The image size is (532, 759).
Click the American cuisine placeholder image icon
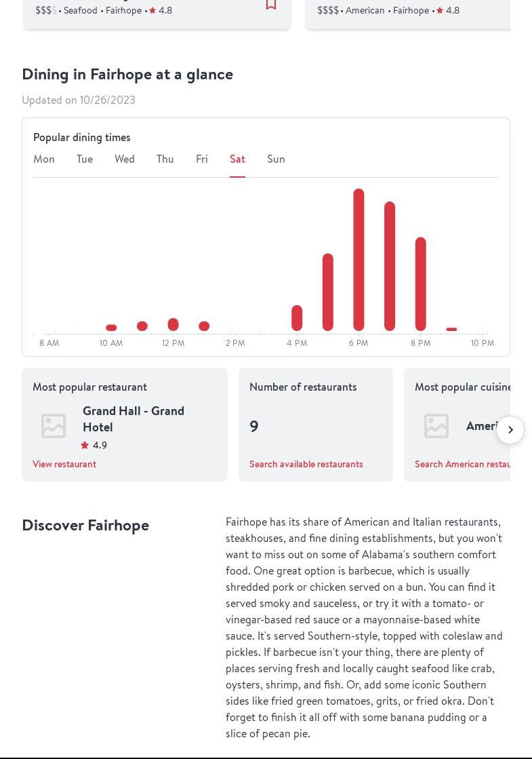point(436,426)
